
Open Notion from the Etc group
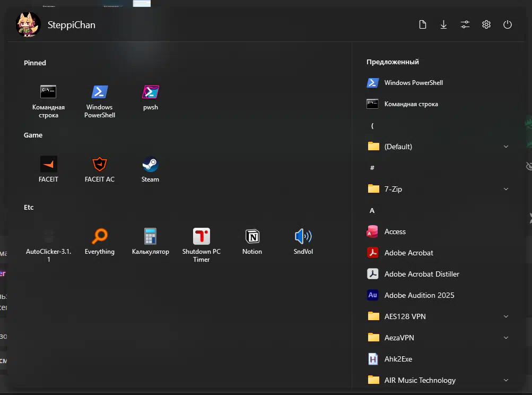click(252, 237)
